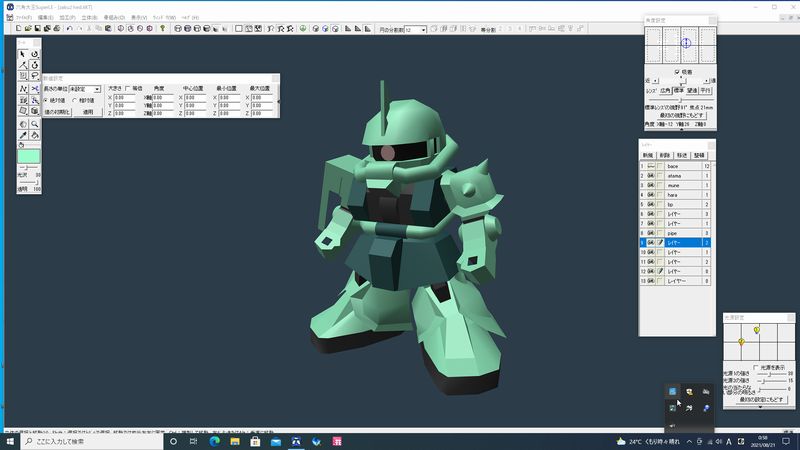
Task: Select the cube solid tool in toolbox
Action: point(35,111)
